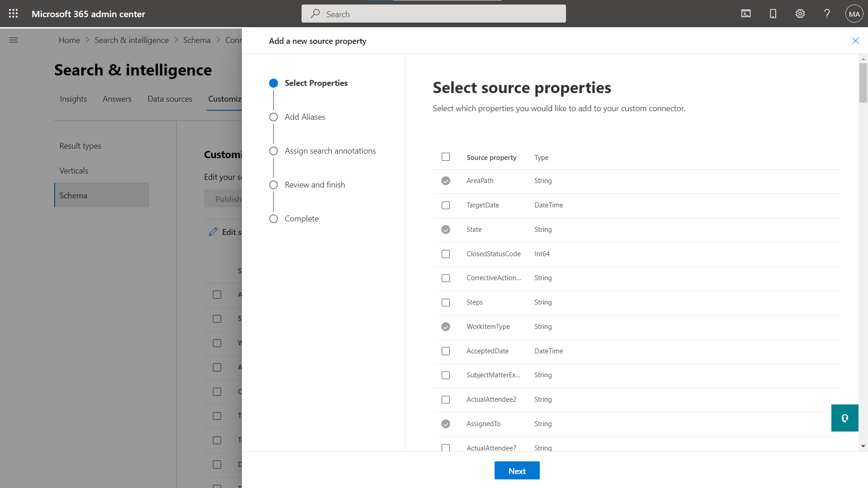Click the mobile device preview icon

(x=773, y=13)
